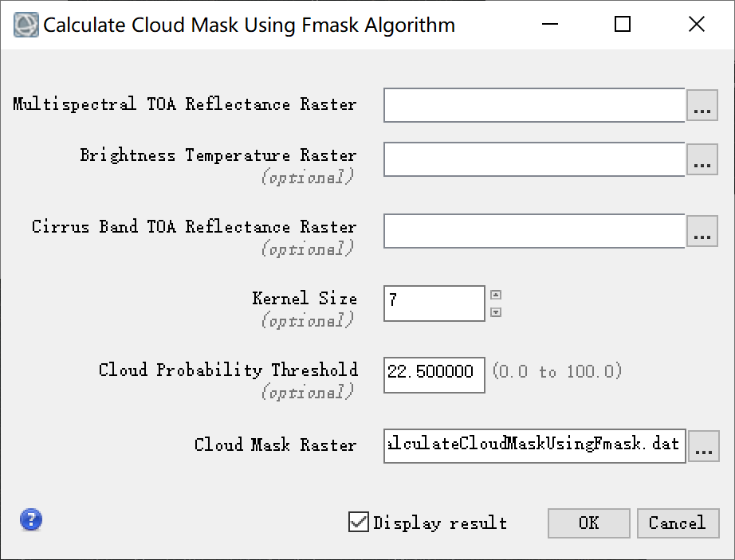Image resolution: width=735 pixels, height=560 pixels.
Task: Increase Kernel Size with up arrow
Action: coord(496,295)
